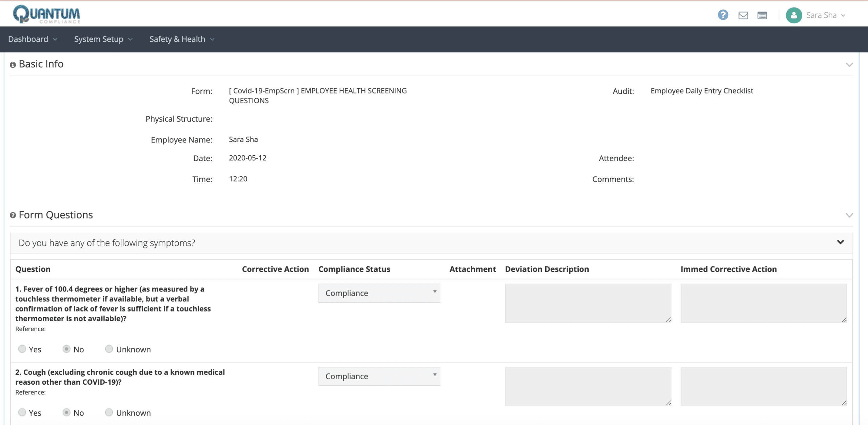
Task: Click Deviation Description field for Cough question
Action: pyautogui.click(x=588, y=386)
